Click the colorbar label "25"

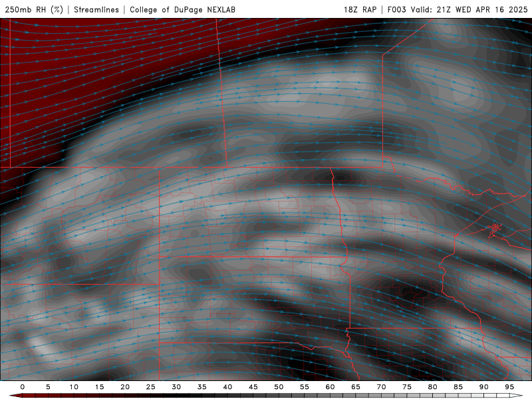(151, 387)
